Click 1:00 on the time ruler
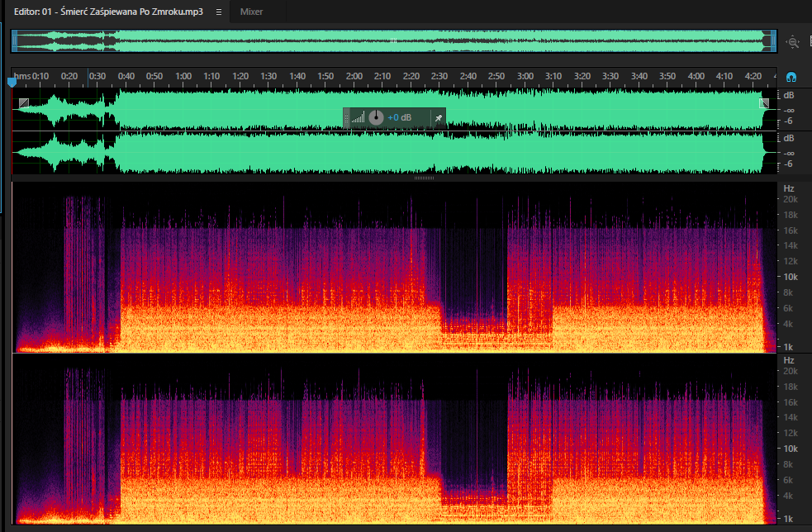 click(x=183, y=76)
